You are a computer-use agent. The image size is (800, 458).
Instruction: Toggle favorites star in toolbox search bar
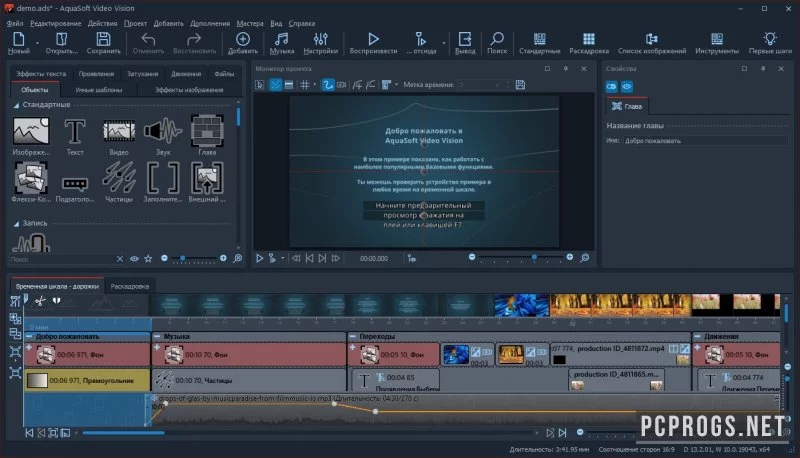(148, 259)
